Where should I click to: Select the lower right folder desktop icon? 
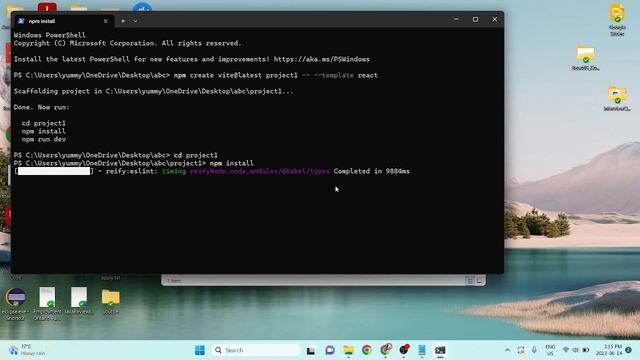pos(617,98)
